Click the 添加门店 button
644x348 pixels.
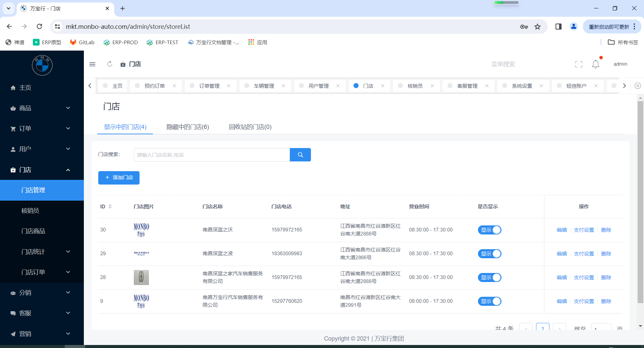[x=119, y=178]
